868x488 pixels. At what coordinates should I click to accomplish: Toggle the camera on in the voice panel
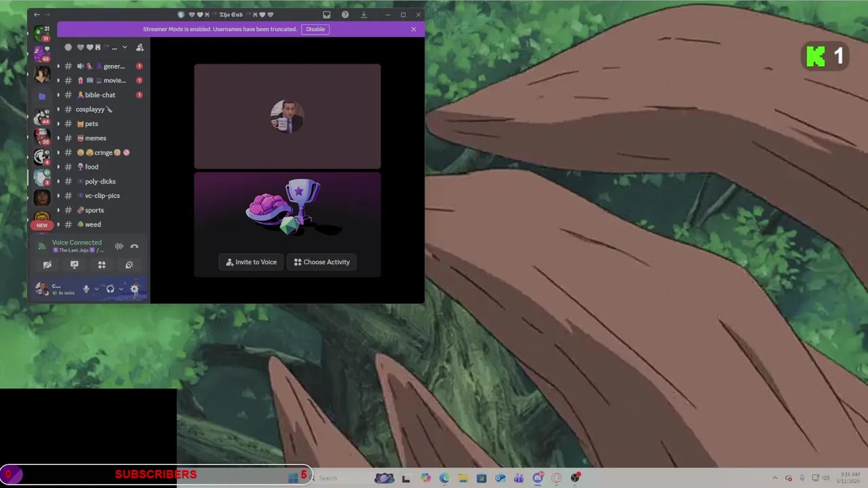point(47,265)
